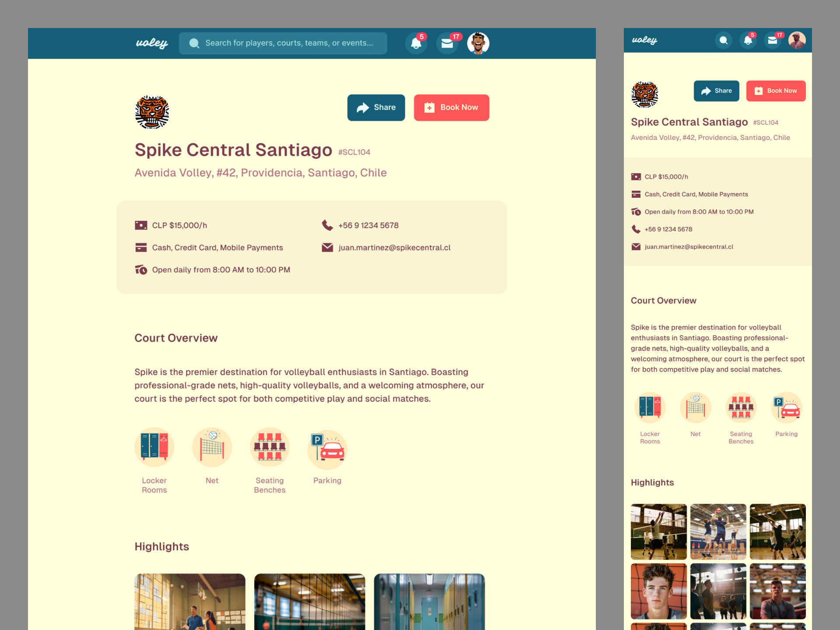Tap the search icon in mobile header
840x630 pixels.
coord(724,40)
